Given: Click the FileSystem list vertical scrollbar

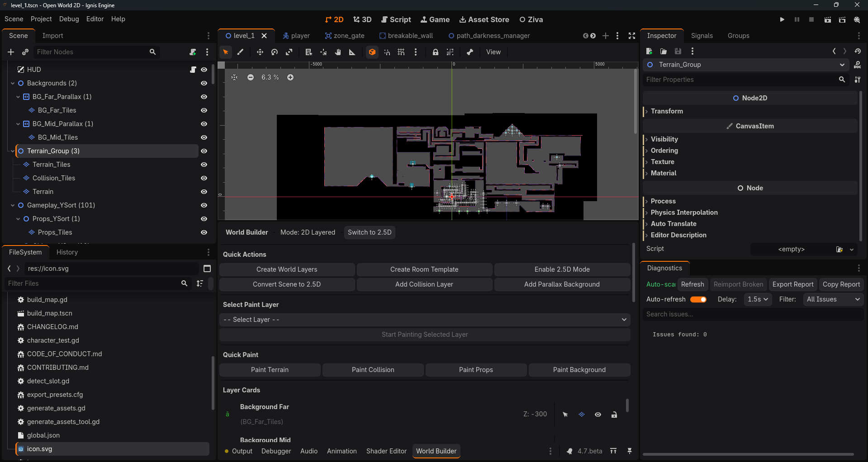Looking at the screenshot, I should tap(213, 383).
